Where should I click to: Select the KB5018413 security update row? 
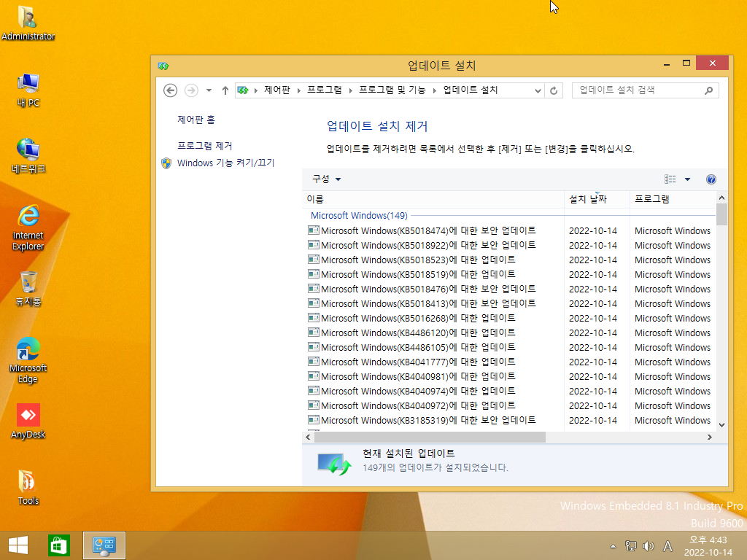tap(508, 303)
